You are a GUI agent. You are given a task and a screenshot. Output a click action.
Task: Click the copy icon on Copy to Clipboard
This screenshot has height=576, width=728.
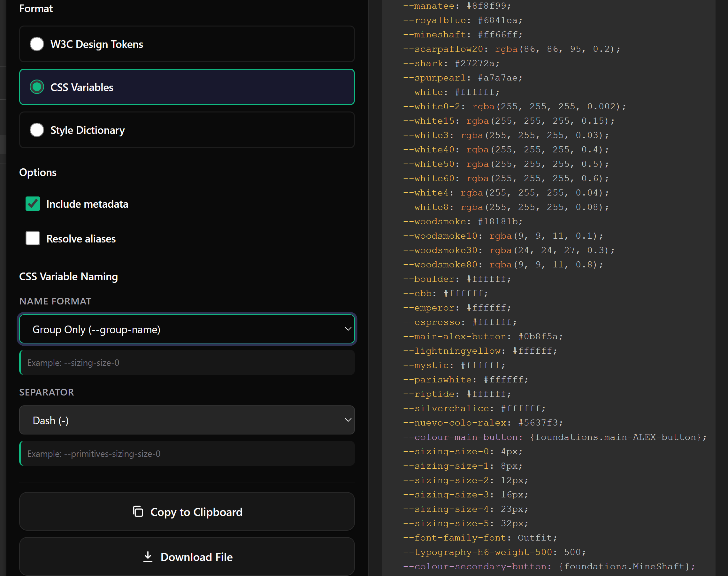138,511
